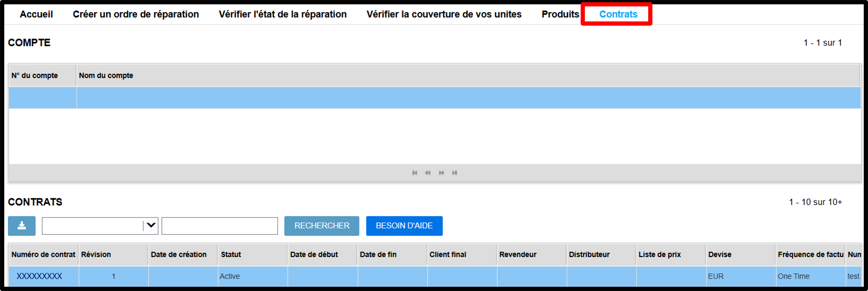Image resolution: width=868 pixels, height=291 pixels.
Task: Switch to the Produits tab
Action: tap(560, 14)
